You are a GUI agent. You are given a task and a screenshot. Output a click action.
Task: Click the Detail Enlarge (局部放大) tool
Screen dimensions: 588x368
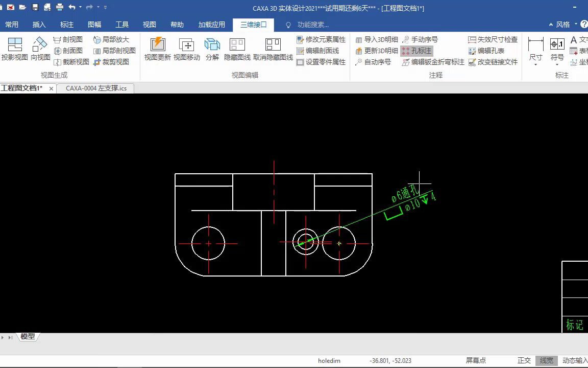pos(111,39)
